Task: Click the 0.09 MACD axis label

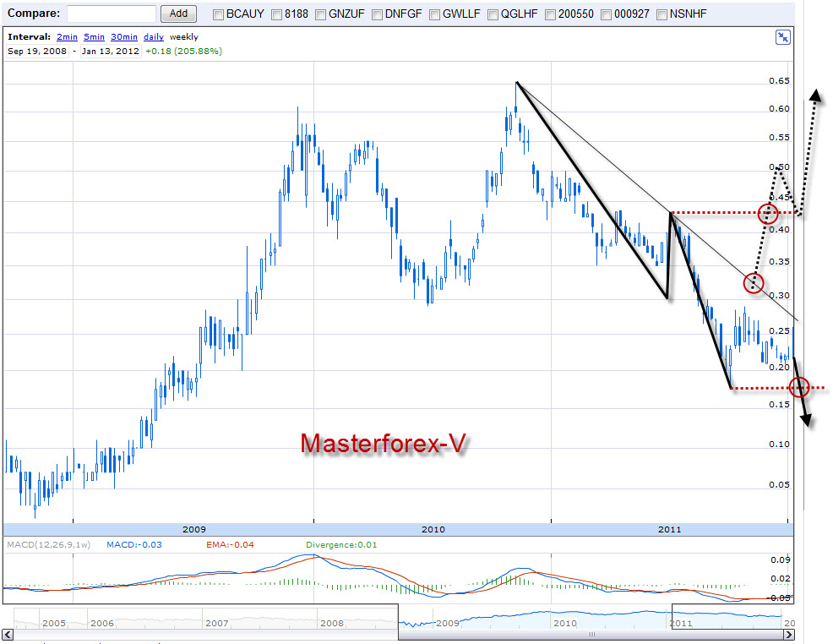Action: pyautogui.click(x=781, y=559)
